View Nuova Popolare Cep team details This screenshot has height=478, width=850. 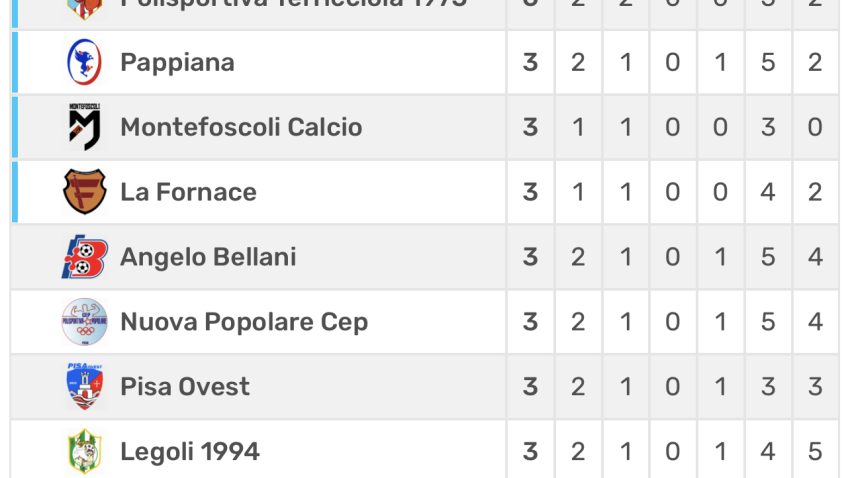click(x=244, y=322)
